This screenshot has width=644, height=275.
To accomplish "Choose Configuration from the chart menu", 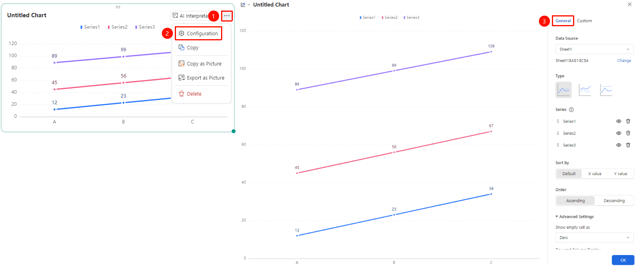I will [x=198, y=33].
